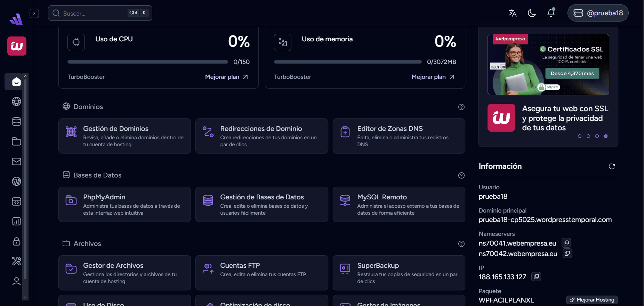
Task: Select the fourth carousel dot indicator
Action: point(606,136)
